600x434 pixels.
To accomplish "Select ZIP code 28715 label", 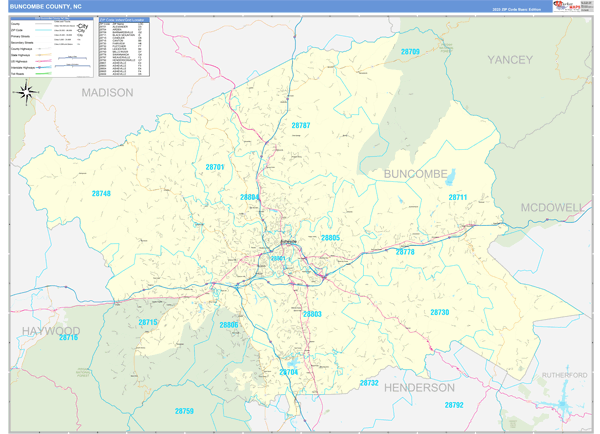I will click(148, 323).
